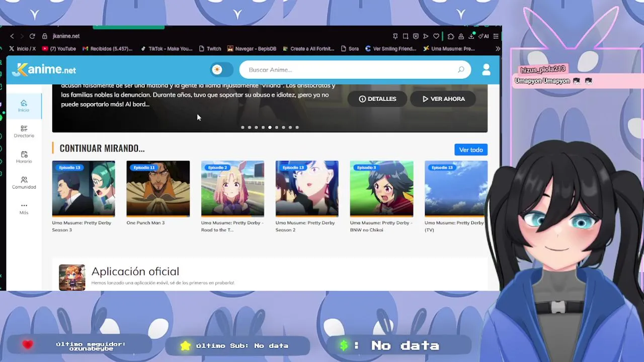Click the snapshot frame icon in toolbar

coord(406,36)
